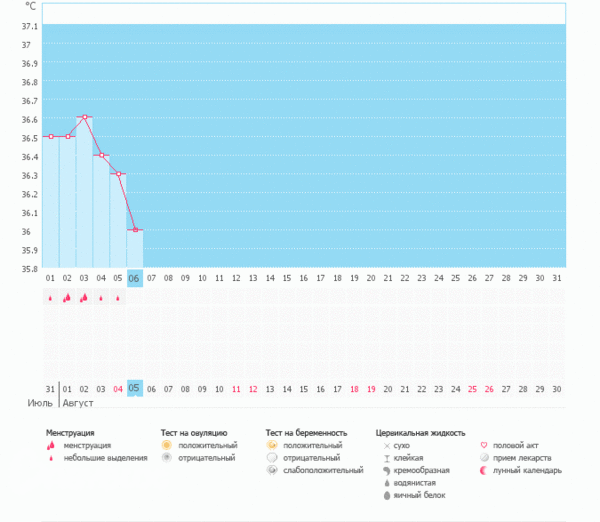Select highlighted calendar date 05 in August row
Screen dimensions: 600x522
tap(134, 388)
